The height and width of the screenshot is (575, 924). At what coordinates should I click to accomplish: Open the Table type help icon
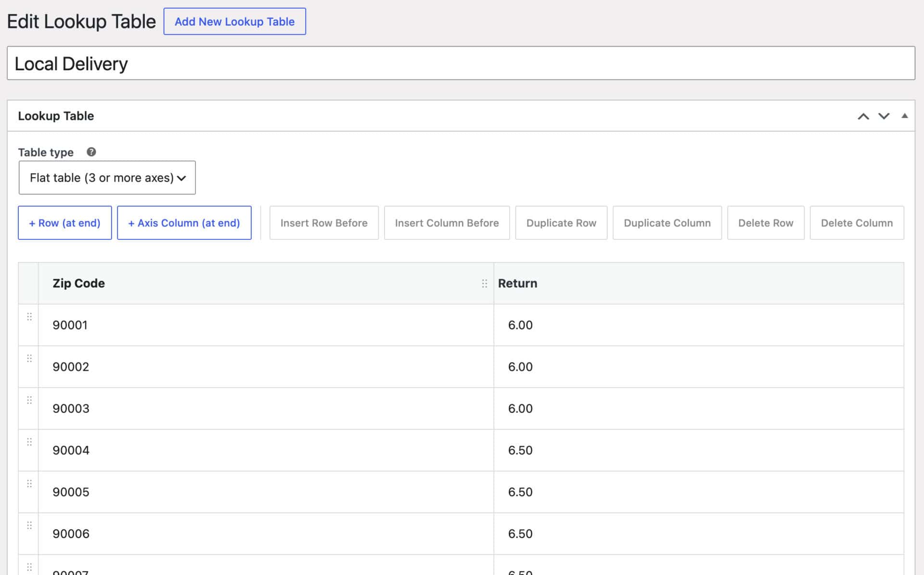[91, 152]
